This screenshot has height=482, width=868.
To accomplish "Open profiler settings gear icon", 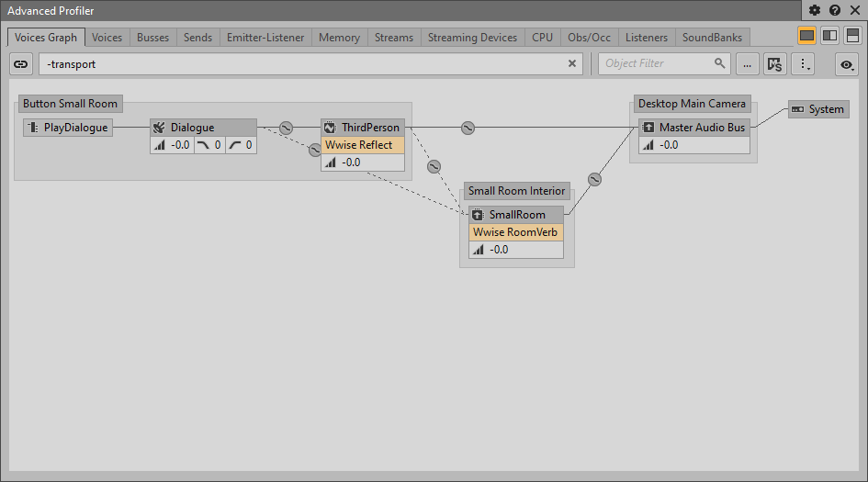I will [x=815, y=11].
